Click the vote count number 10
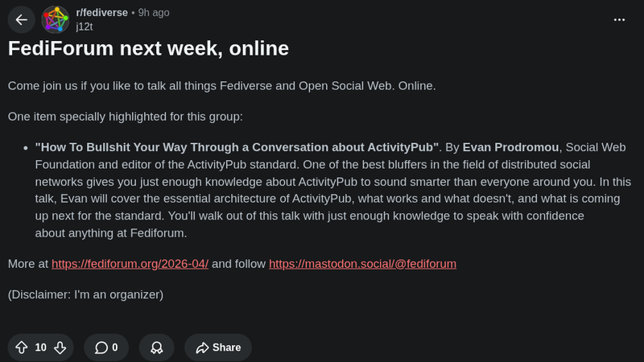Screen dimensions: 644x362 (x=40, y=348)
